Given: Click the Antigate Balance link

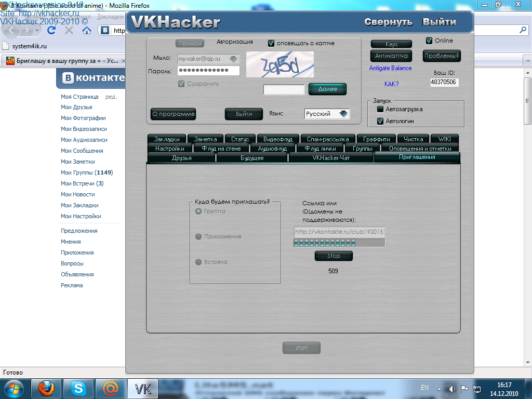Looking at the screenshot, I should pyautogui.click(x=390, y=68).
